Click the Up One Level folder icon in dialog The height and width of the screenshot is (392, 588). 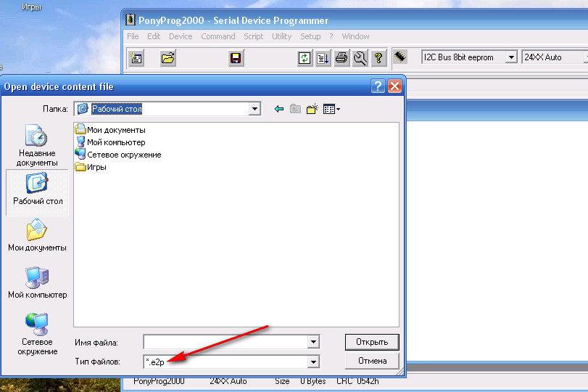tap(296, 110)
